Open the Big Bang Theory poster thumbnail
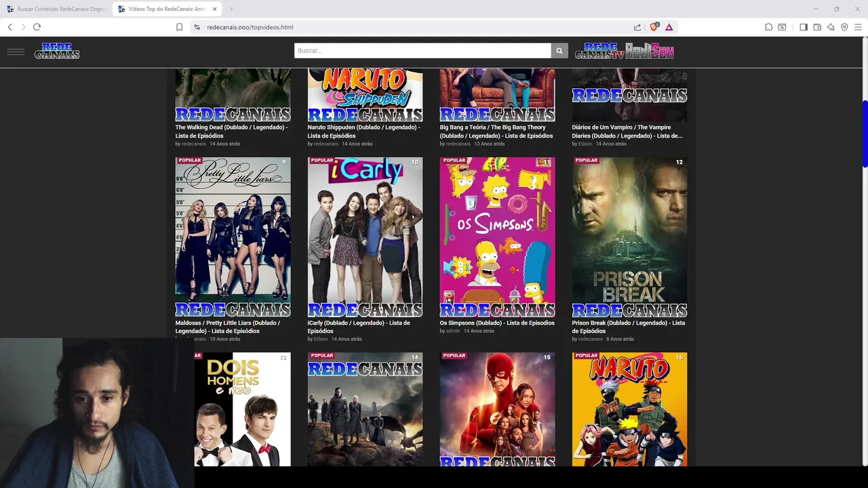The width and height of the screenshot is (868, 488). [x=497, y=95]
